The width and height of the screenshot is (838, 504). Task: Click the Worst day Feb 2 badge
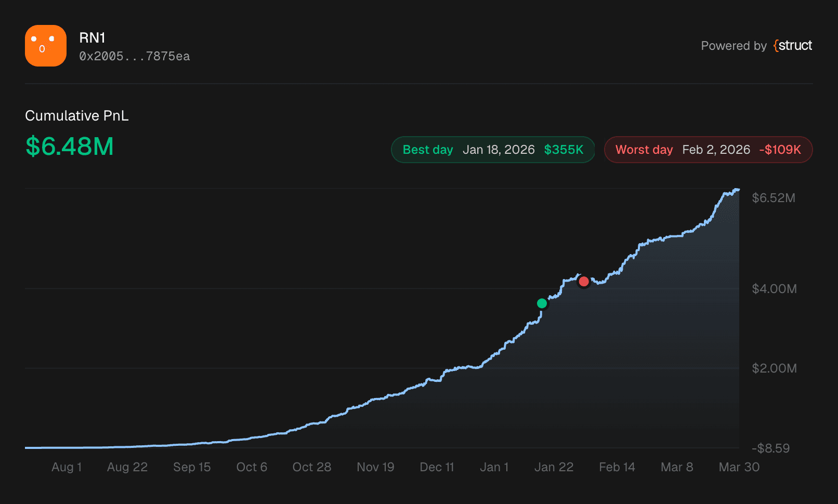(708, 149)
